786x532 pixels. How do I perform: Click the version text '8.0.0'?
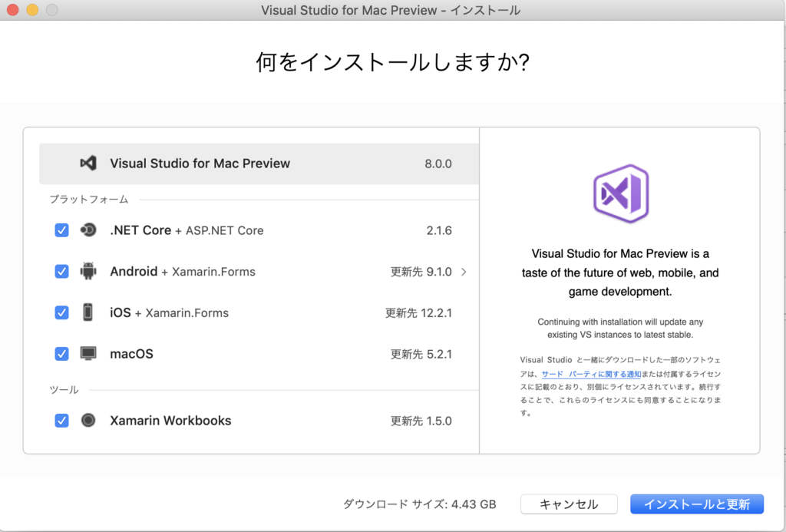point(438,164)
